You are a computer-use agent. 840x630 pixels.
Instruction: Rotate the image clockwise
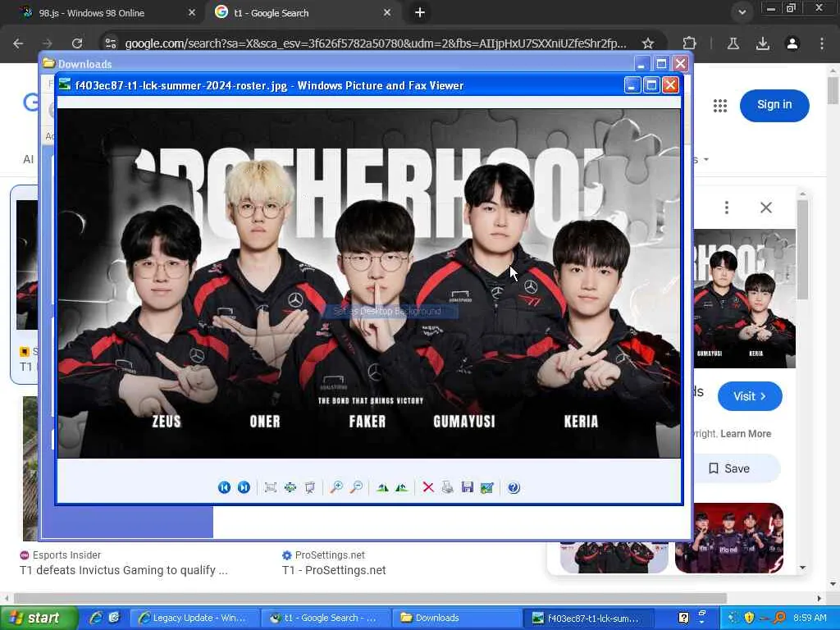(382, 487)
